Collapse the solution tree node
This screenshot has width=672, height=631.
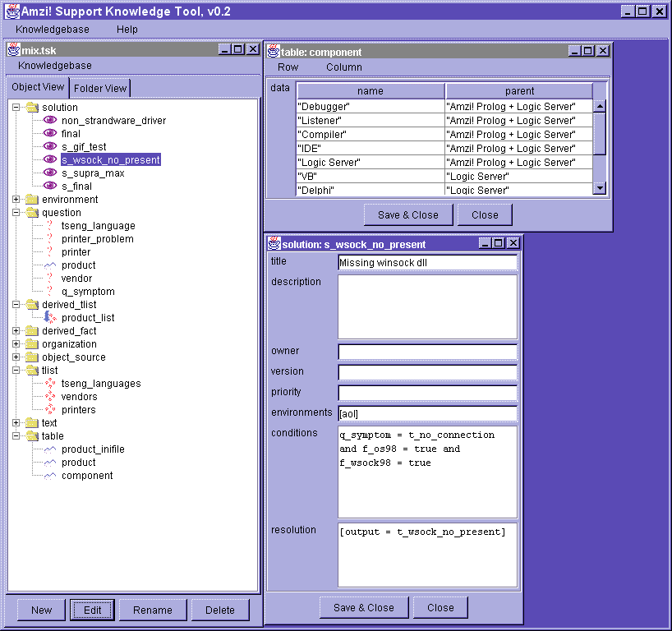tap(16, 107)
